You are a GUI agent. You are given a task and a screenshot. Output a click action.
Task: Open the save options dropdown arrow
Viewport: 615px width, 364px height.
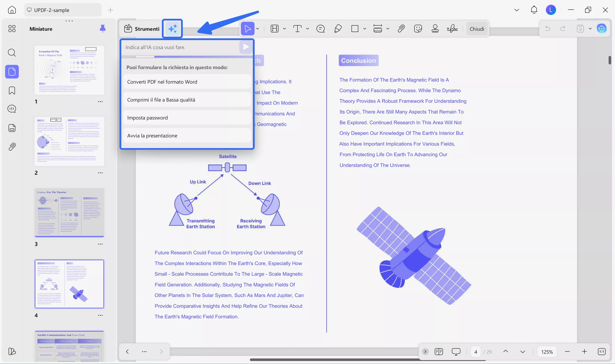(x=590, y=29)
